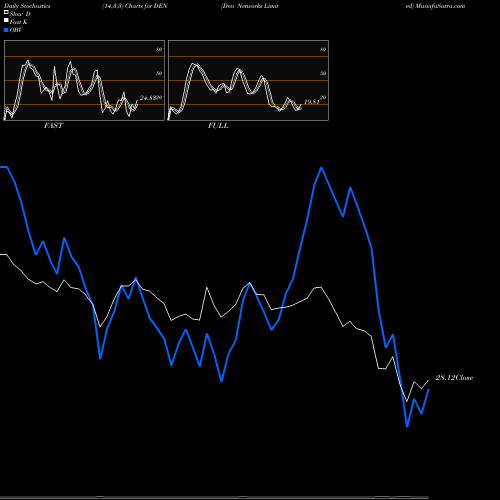Viewport: 500px width, 500px height.
Task: Click the 80 level label in FAST chart
Action: (x=159, y=49)
